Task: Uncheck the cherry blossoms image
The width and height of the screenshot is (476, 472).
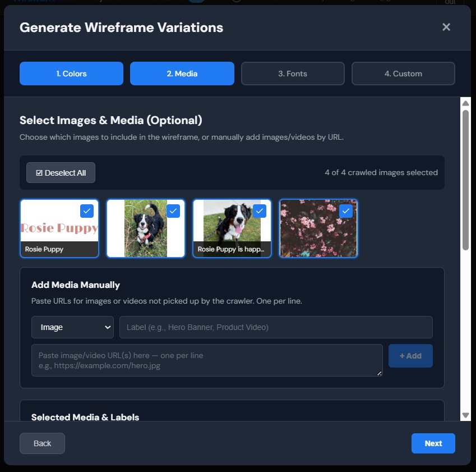Action: click(345, 211)
